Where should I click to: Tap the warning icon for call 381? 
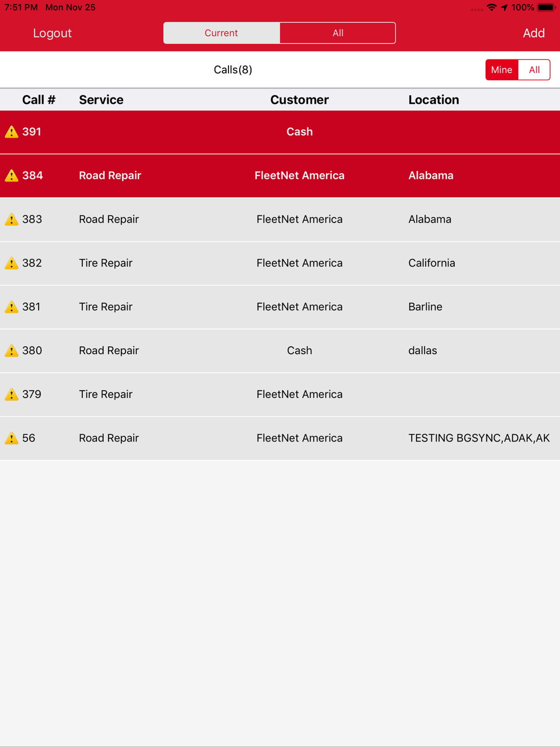coord(11,307)
